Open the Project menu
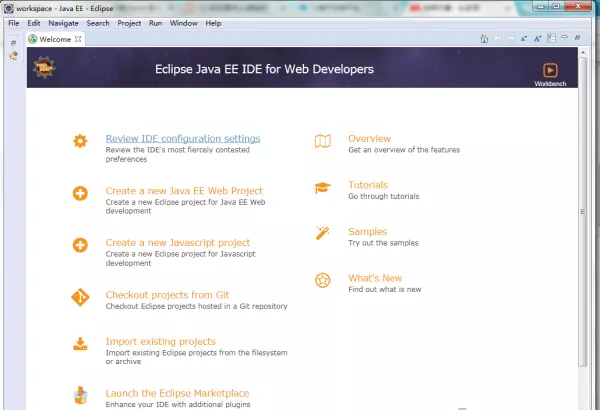Image resolution: width=600 pixels, height=410 pixels. point(129,23)
